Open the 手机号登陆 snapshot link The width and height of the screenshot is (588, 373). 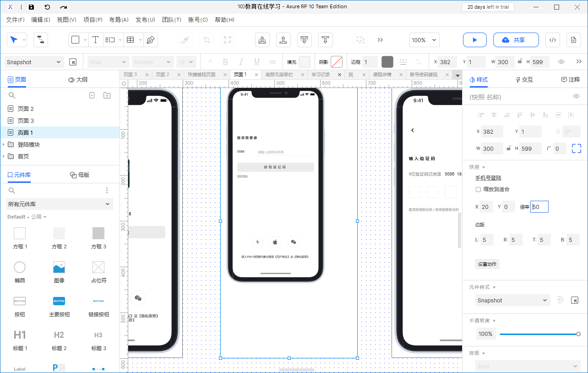[x=488, y=178]
